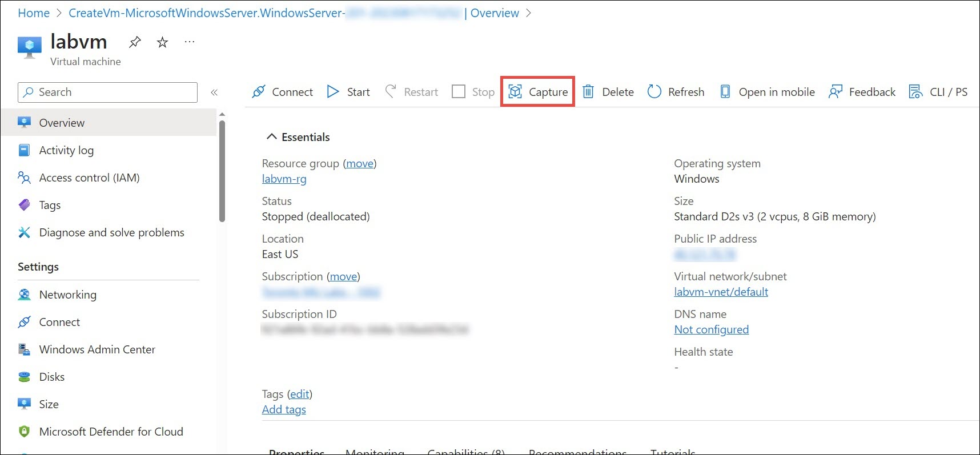The width and height of the screenshot is (980, 455).
Task: Click the Microsoft Defender for Cloud shield icon
Action: click(24, 432)
